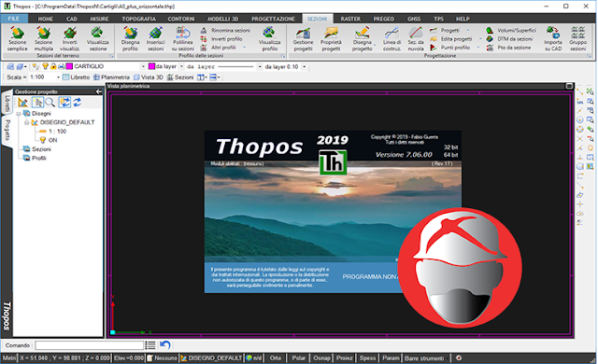
Task: Toggle Orto mode in status bar
Action: tap(276, 358)
